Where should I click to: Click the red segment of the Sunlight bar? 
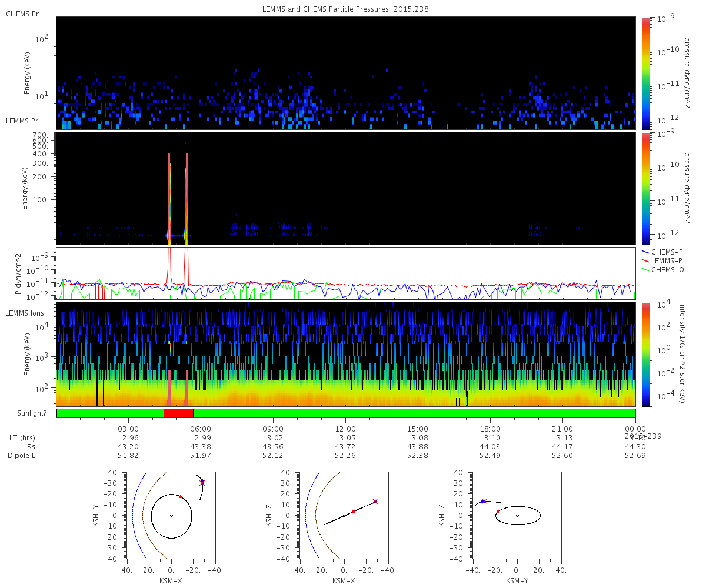tap(178, 413)
